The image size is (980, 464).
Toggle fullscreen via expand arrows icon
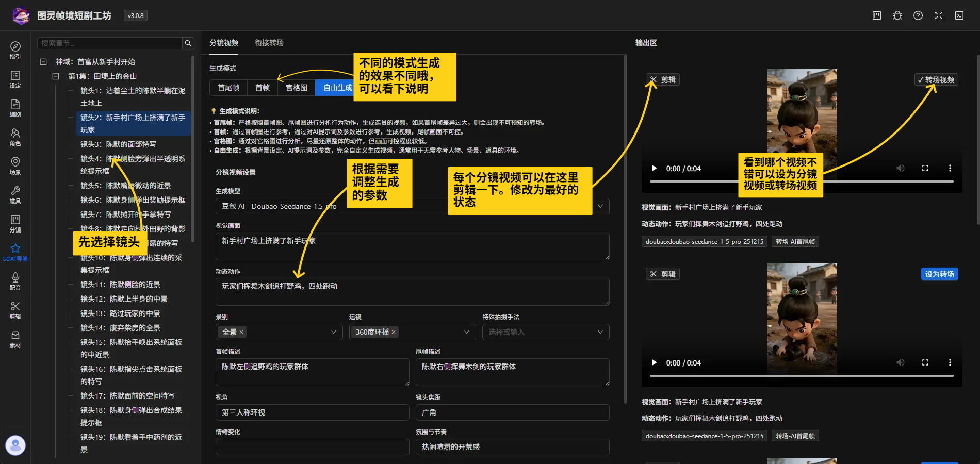pos(939,15)
